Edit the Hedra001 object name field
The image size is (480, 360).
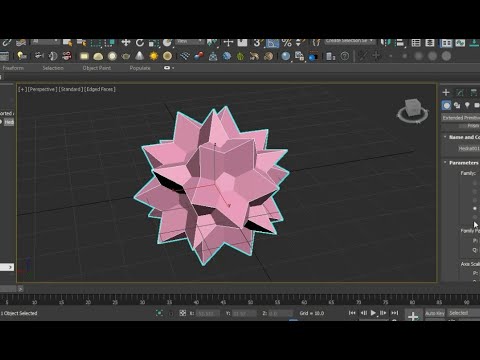[x=469, y=148]
